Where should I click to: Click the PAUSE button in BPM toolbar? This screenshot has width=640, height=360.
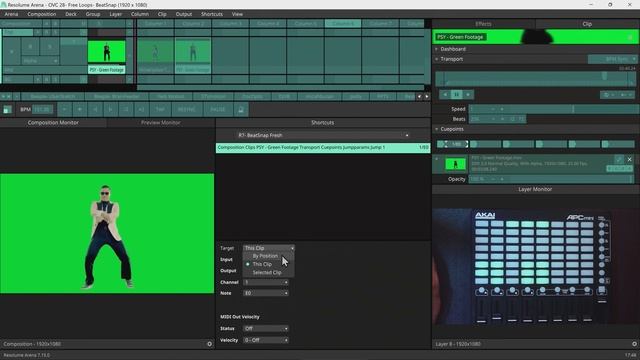[x=218, y=109]
